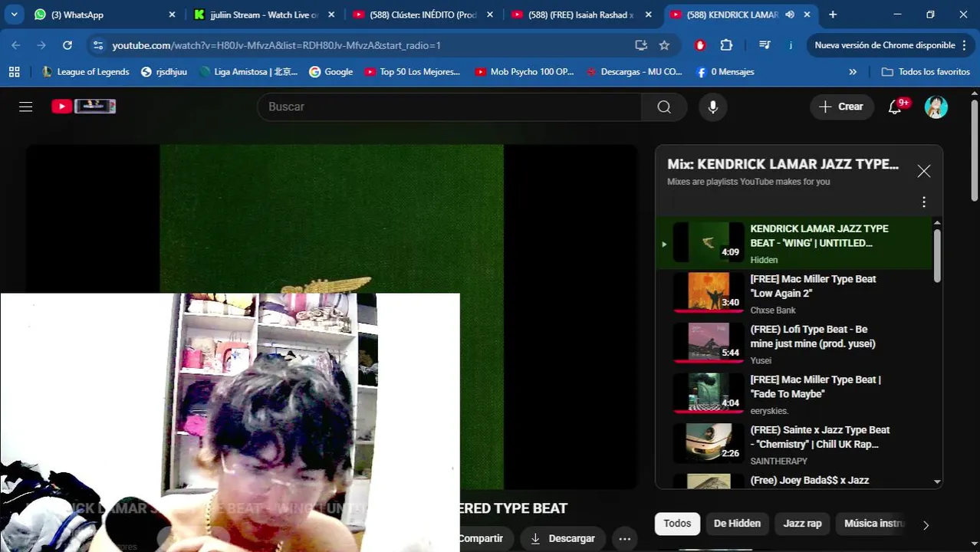Click the search magnifier button
The height and width of the screenshot is (552, 980).
tap(664, 107)
